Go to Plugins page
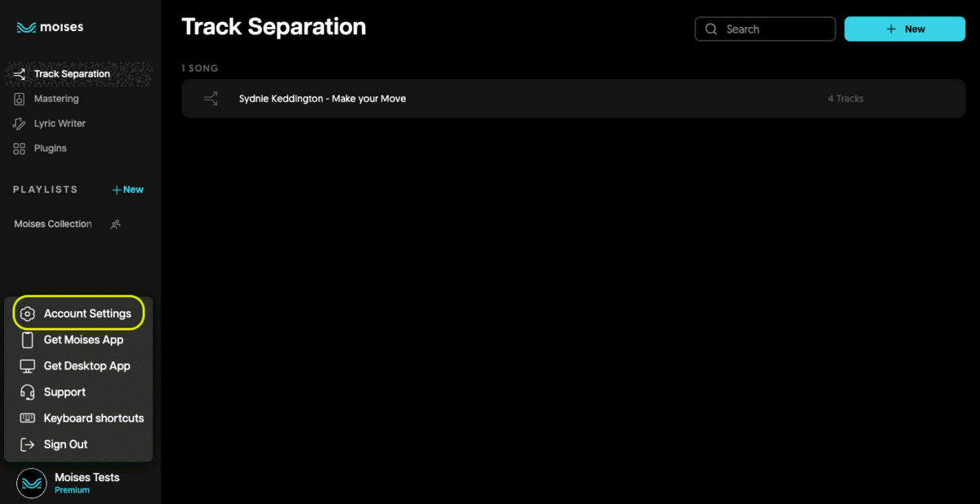This screenshot has height=504, width=980. [x=51, y=149]
